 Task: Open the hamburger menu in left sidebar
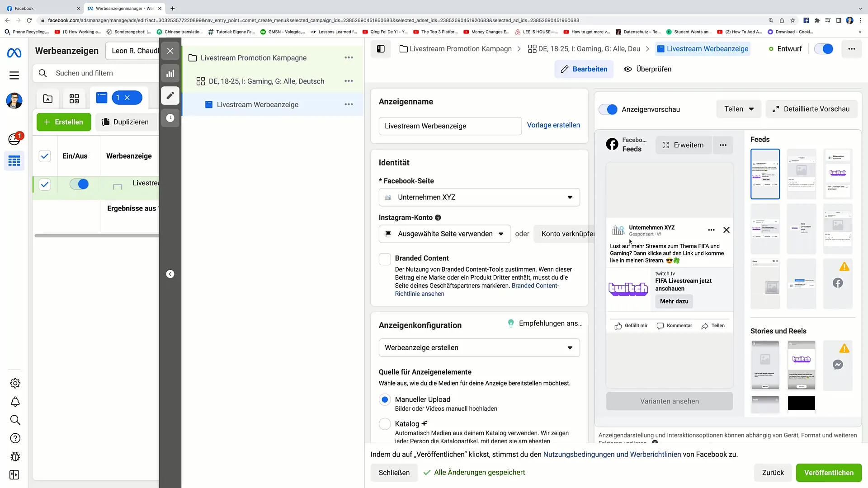14,75
